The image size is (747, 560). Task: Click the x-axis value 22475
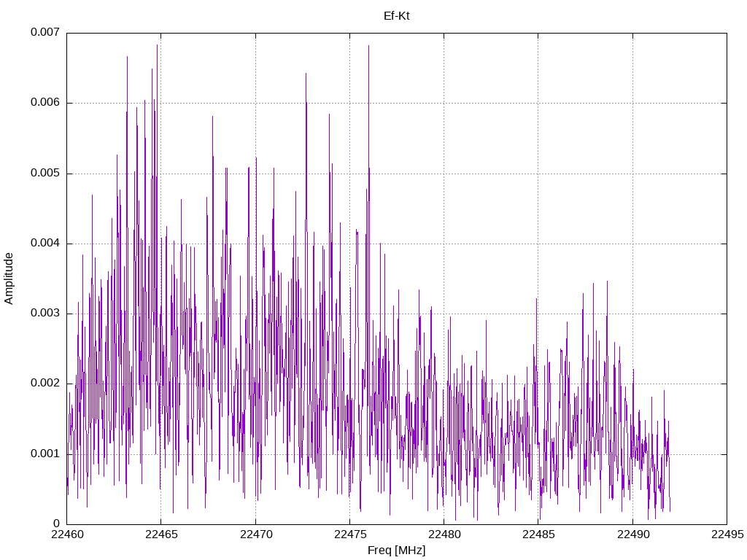point(350,534)
